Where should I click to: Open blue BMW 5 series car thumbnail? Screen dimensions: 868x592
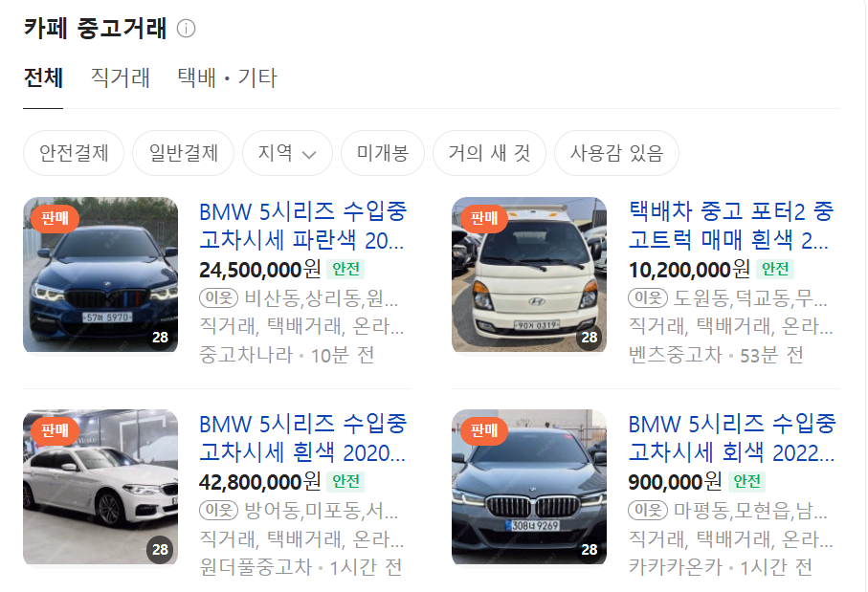coord(100,274)
